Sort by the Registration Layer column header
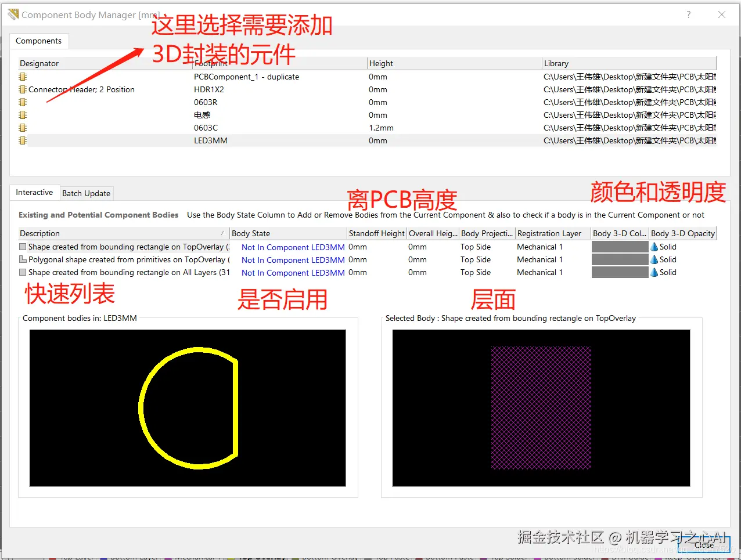Viewport: 741px width, 560px height. 553,233
